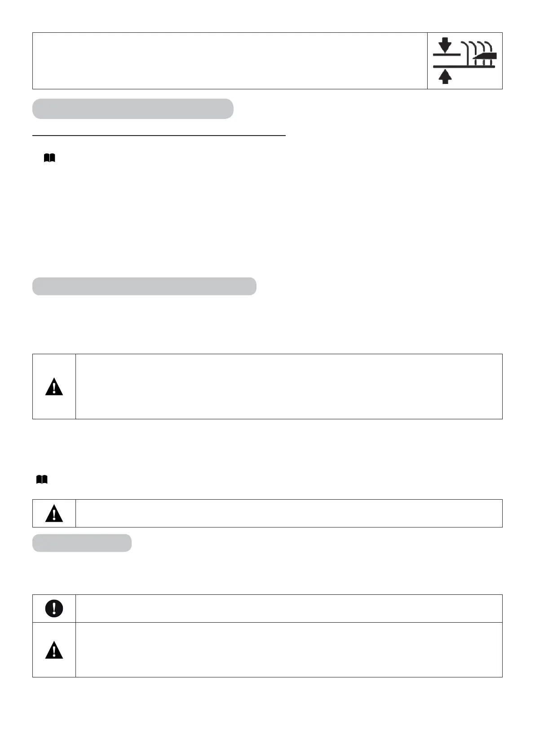
Task: Click inside the tallest warning box text area
Action: (288, 387)
